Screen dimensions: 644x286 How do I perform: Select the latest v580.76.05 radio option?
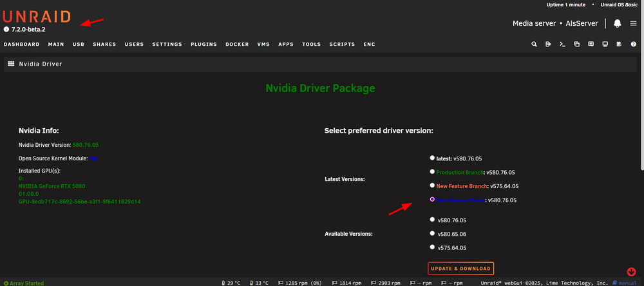tap(431, 157)
